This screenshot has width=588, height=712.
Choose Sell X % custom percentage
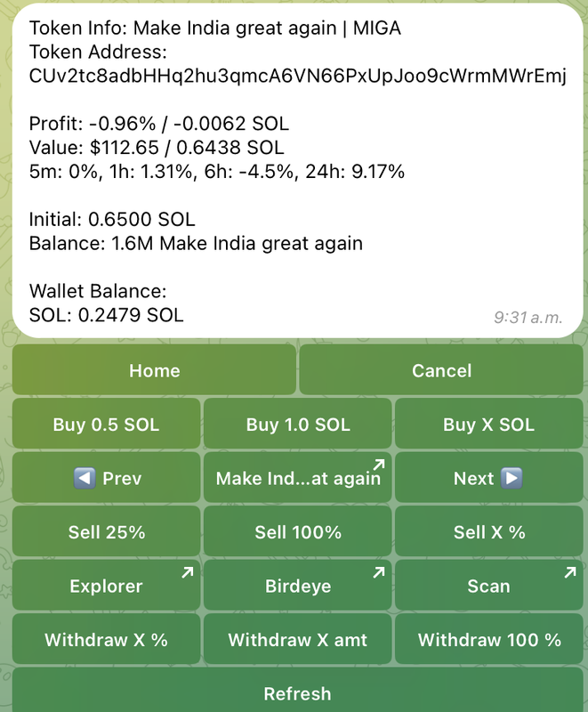(489, 531)
